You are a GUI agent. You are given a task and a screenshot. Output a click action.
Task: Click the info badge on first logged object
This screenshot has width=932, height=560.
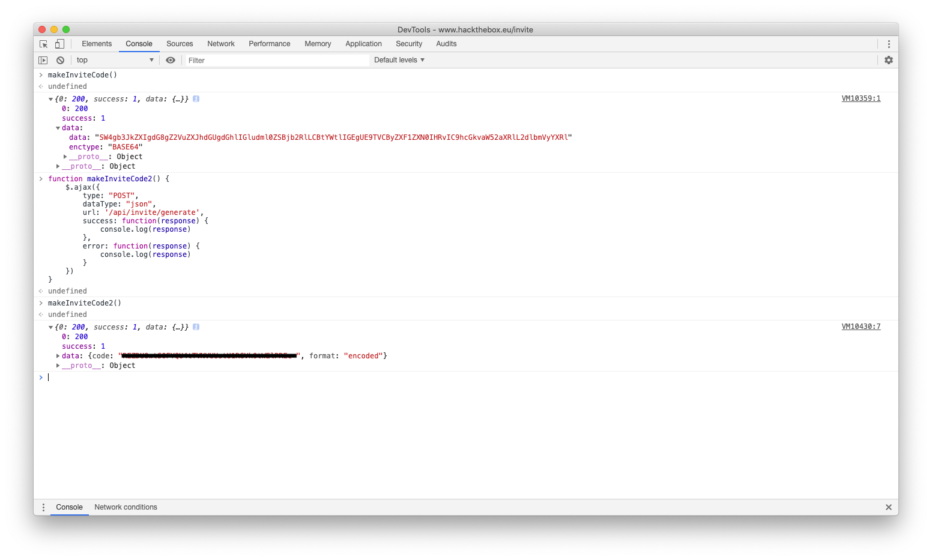(196, 99)
